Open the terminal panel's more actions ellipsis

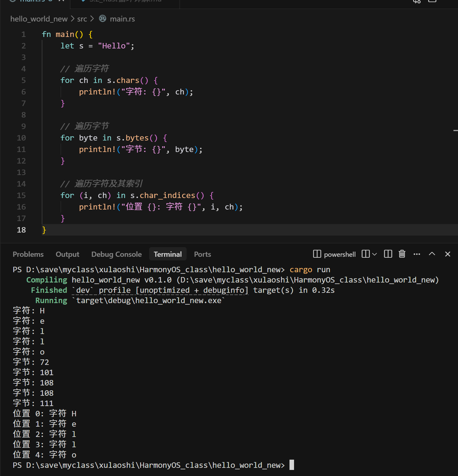pyautogui.click(x=417, y=254)
